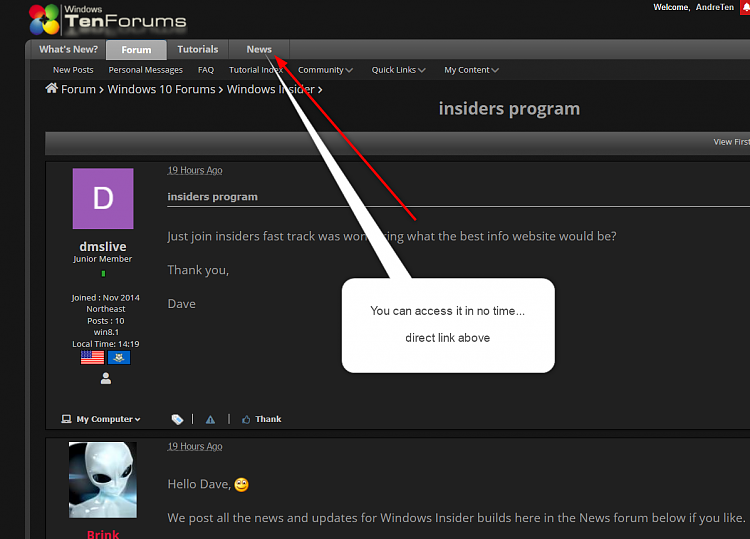Go to the Forum breadcrumb link
750x539 pixels.
[78, 89]
